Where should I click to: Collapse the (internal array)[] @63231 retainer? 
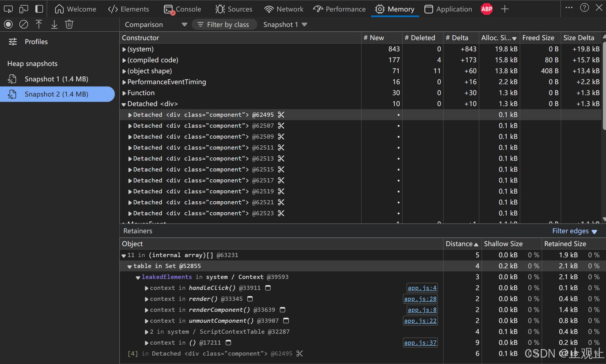click(x=124, y=256)
